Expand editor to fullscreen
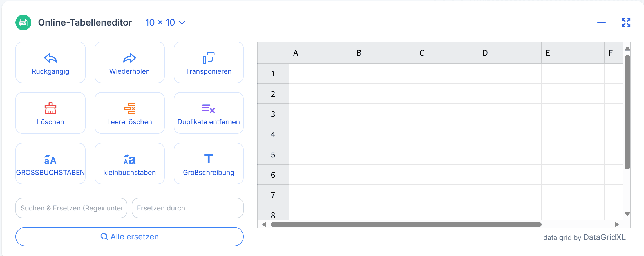The image size is (644, 256). pos(626,22)
